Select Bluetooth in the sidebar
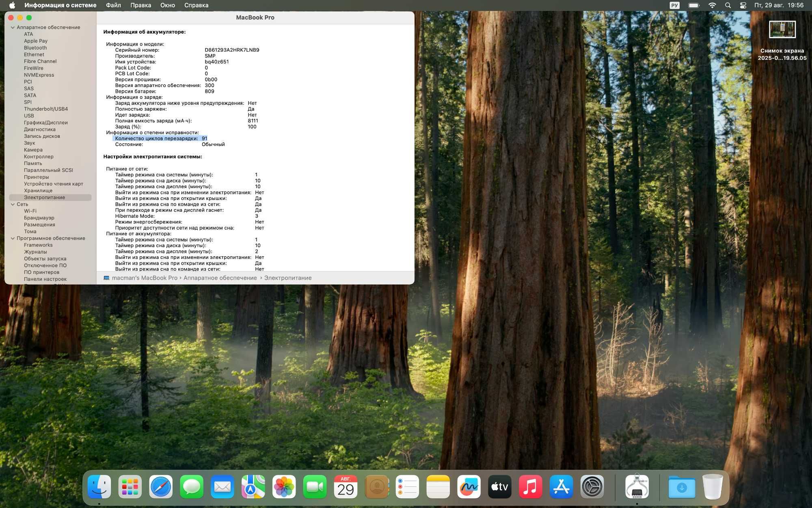This screenshot has width=812, height=508. click(x=35, y=48)
